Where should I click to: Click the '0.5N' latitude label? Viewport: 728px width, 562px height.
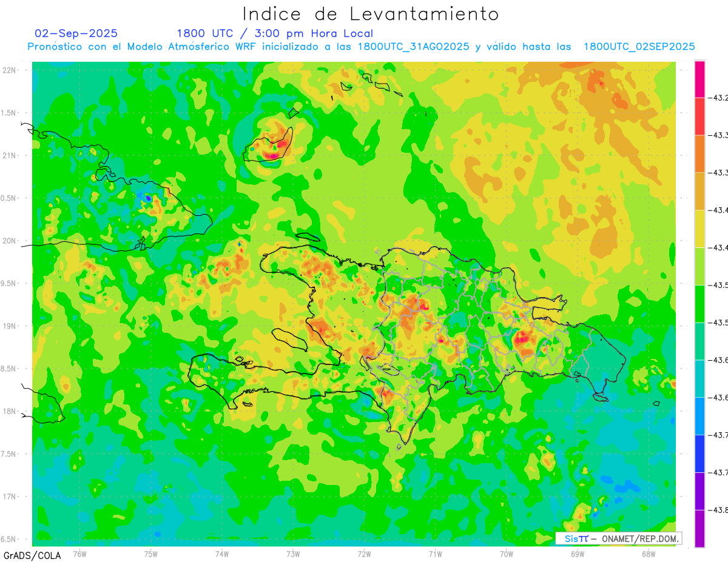(9, 198)
